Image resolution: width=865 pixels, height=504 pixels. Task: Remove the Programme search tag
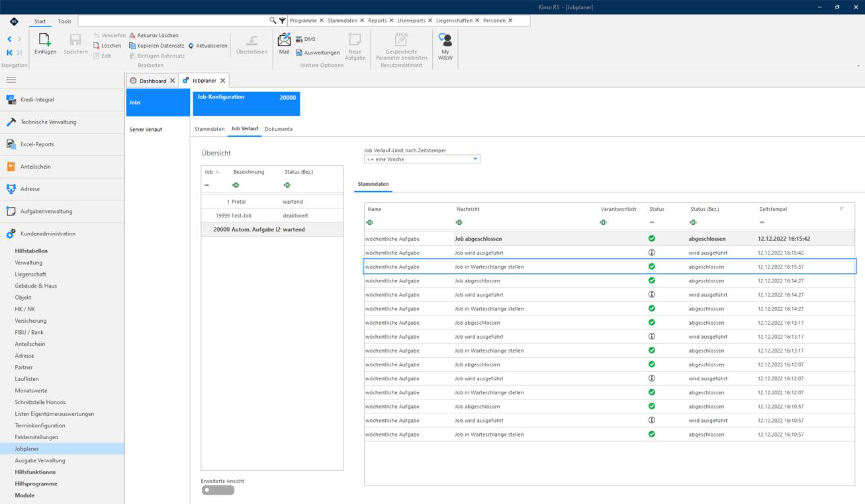(x=321, y=21)
